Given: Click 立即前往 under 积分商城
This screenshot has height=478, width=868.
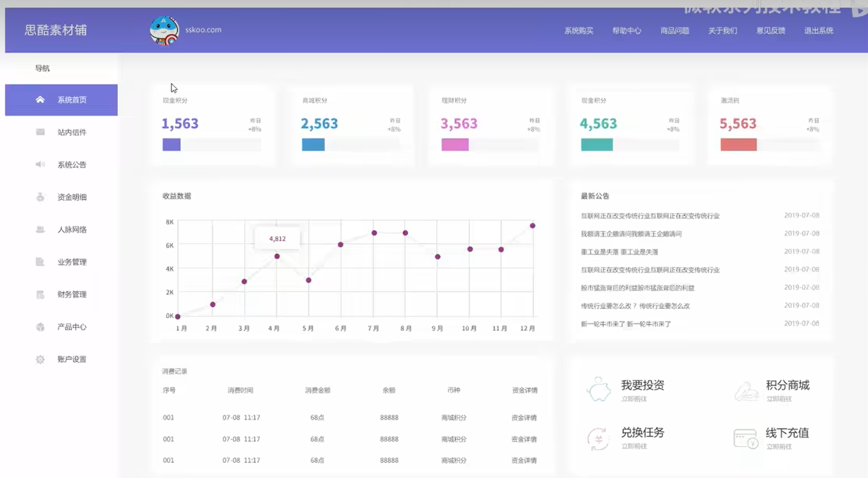Looking at the screenshot, I should (x=779, y=399).
